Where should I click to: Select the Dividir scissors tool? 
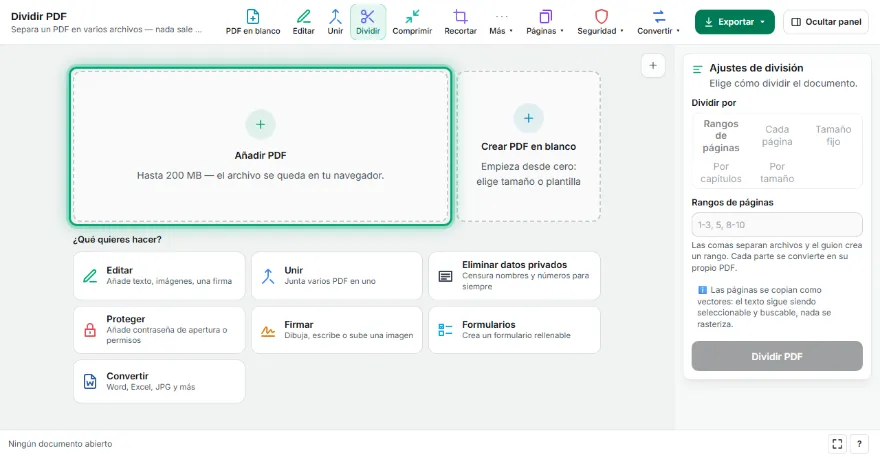368,22
